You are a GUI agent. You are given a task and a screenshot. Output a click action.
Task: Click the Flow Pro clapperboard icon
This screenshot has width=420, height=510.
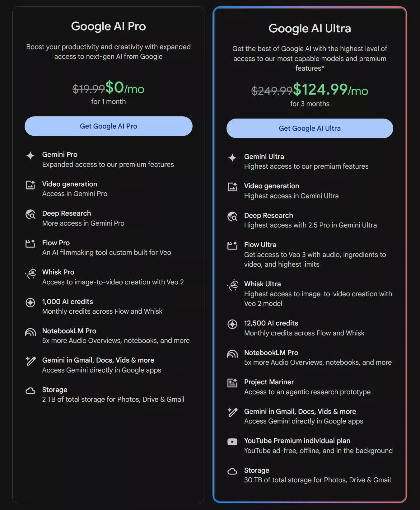coord(30,244)
